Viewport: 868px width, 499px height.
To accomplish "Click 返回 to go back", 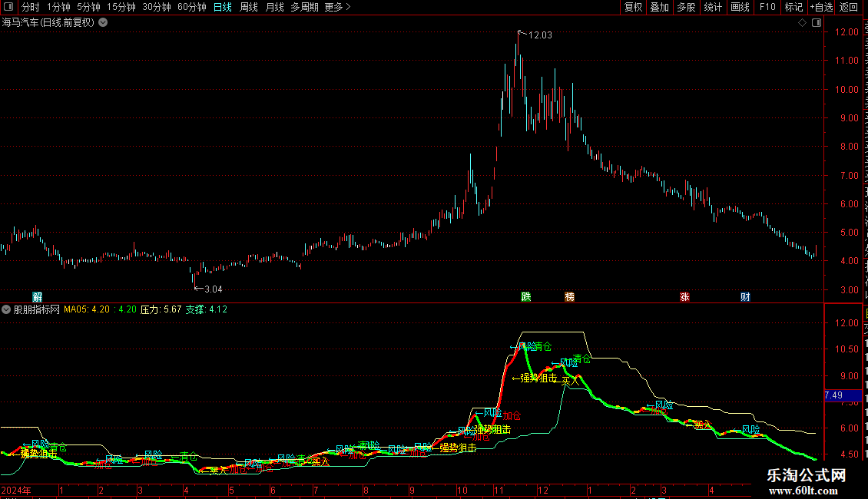I will (x=848, y=7).
